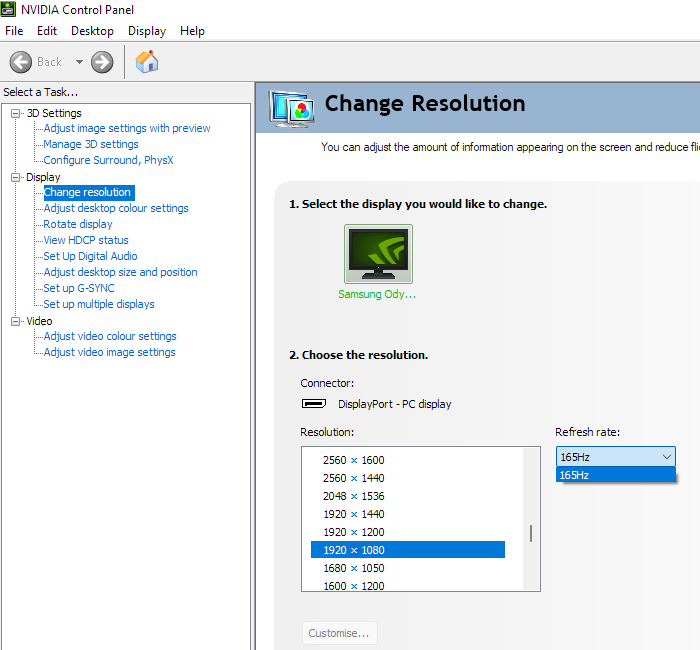
Task: Open Rotate display task
Action: point(78,224)
